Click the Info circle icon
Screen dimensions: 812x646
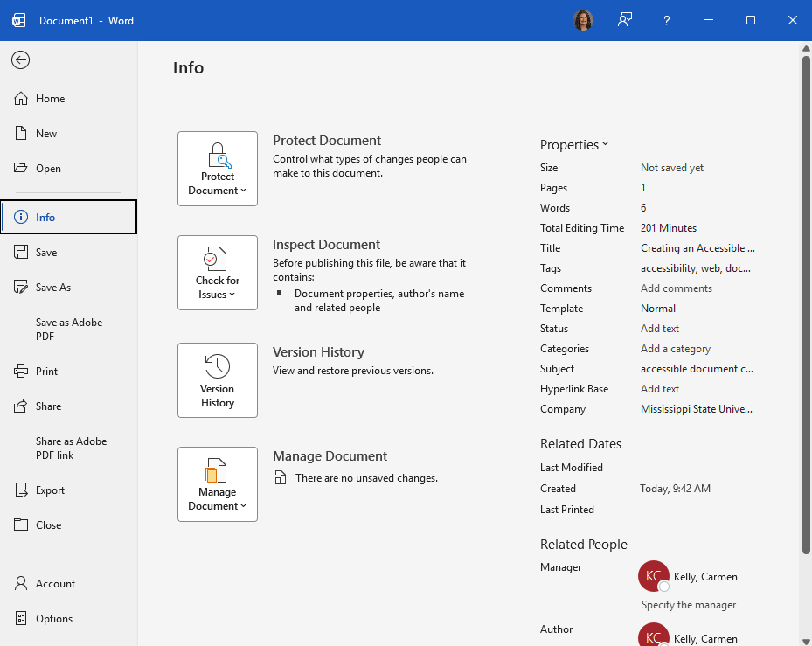[21, 217]
